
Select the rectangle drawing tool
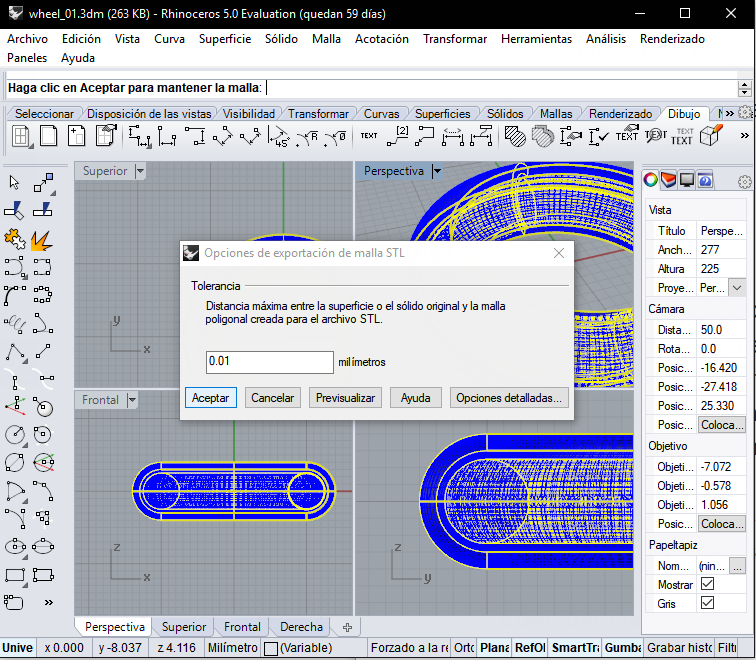pos(14,576)
